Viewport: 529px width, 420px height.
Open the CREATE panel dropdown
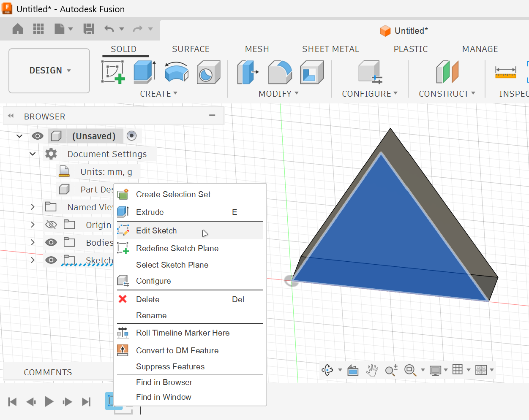[x=158, y=94]
